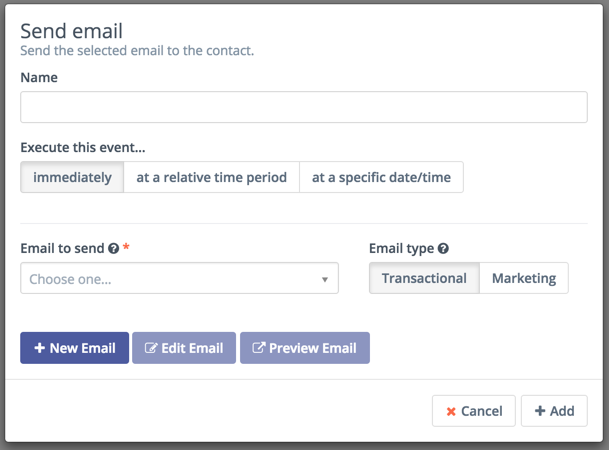Click the external-link icon on Preview Email
The width and height of the screenshot is (609, 450).
(x=259, y=348)
